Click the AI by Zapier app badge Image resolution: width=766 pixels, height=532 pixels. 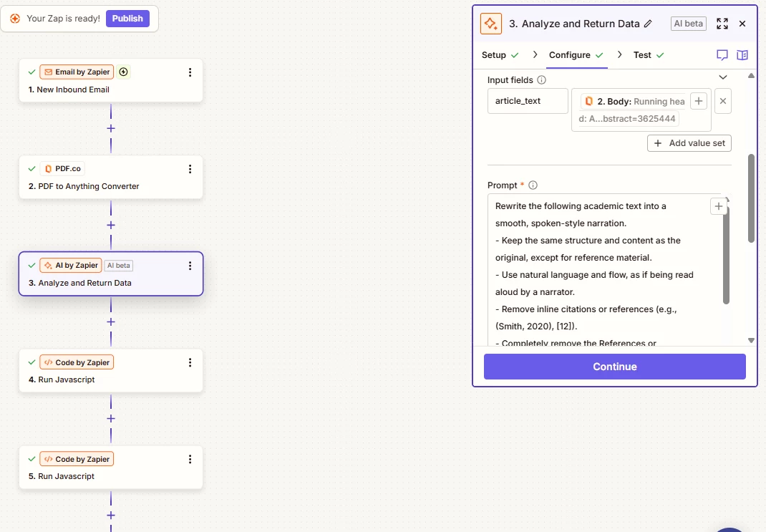click(x=71, y=265)
